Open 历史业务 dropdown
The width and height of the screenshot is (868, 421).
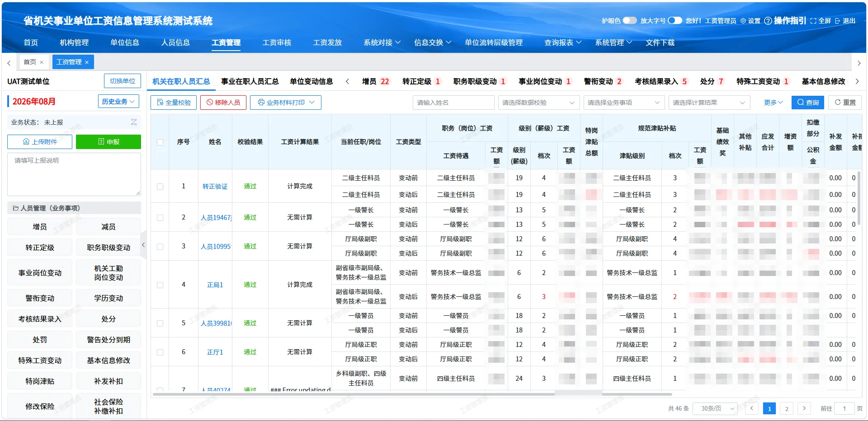point(118,102)
